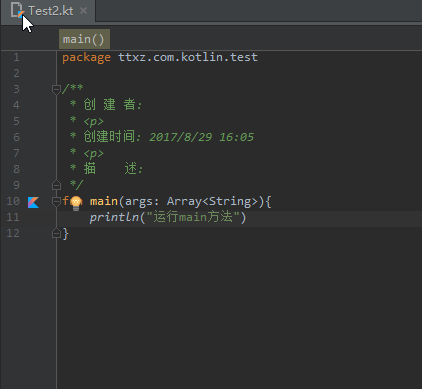
Task: Click the closing brace on line 12
Action: 66,233
